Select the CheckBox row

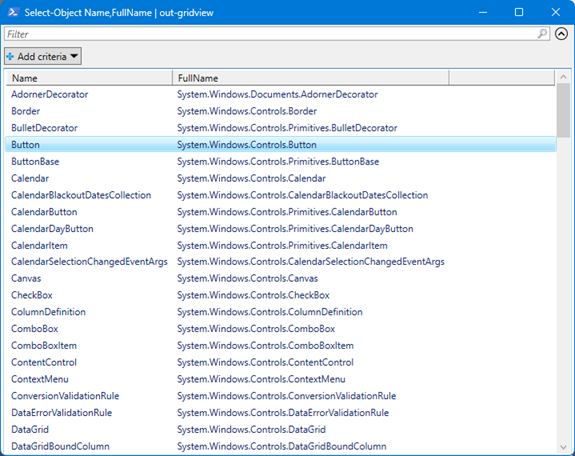coord(281,295)
